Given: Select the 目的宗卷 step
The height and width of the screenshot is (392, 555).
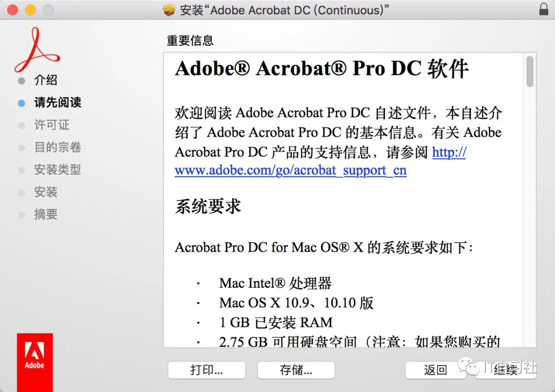Looking at the screenshot, I should tap(58, 147).
